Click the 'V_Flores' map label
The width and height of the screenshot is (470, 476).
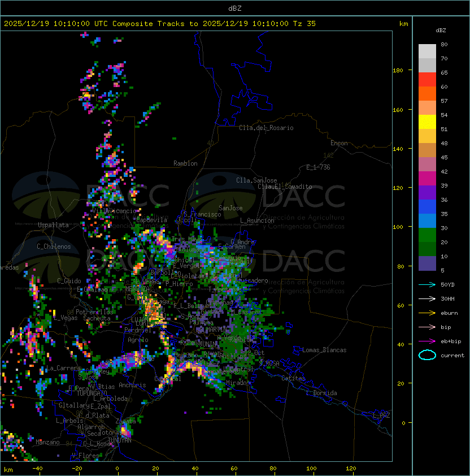(x=85, y=456)
